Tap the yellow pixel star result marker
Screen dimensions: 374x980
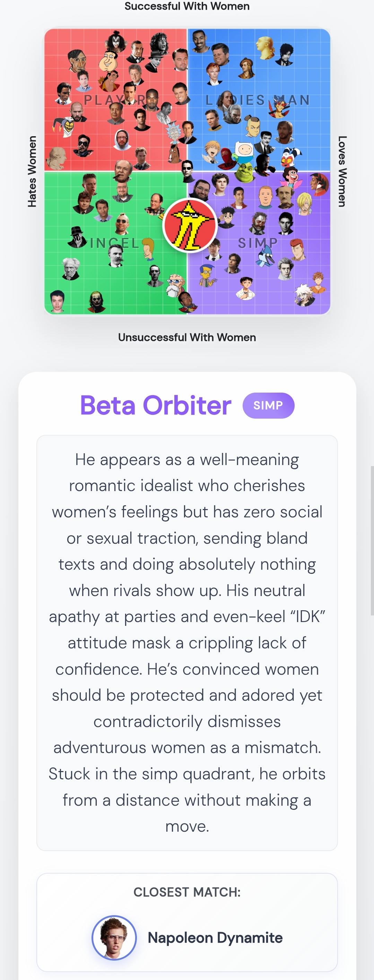coord(190,225)
